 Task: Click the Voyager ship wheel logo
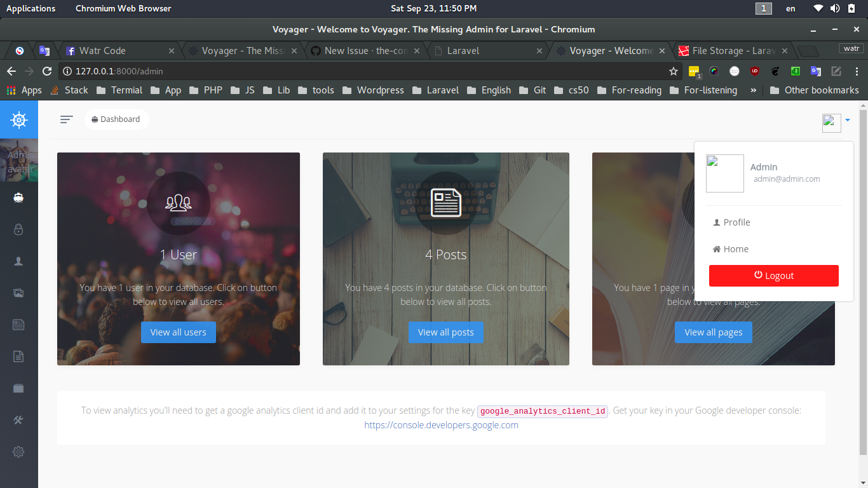coord(18,119)
